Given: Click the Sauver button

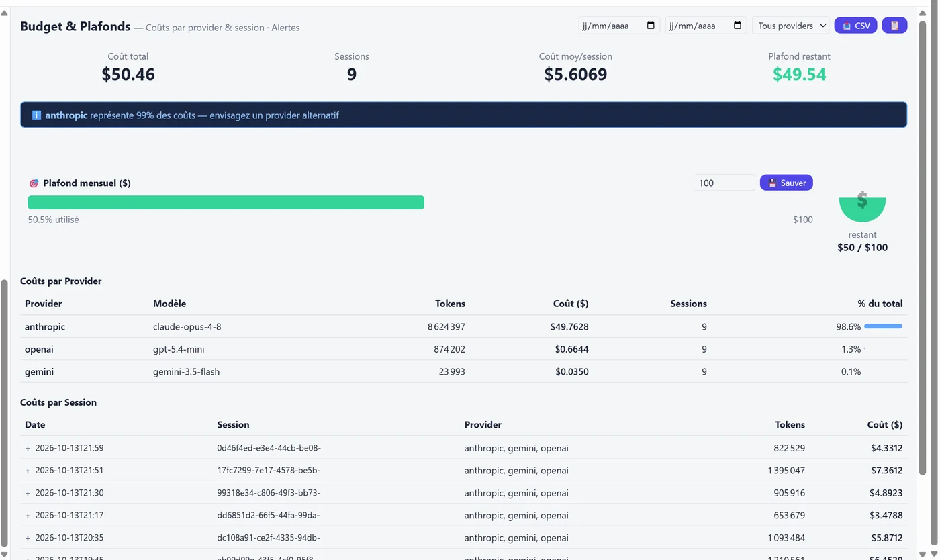Looking at the screenshot, I should (786, 183).
